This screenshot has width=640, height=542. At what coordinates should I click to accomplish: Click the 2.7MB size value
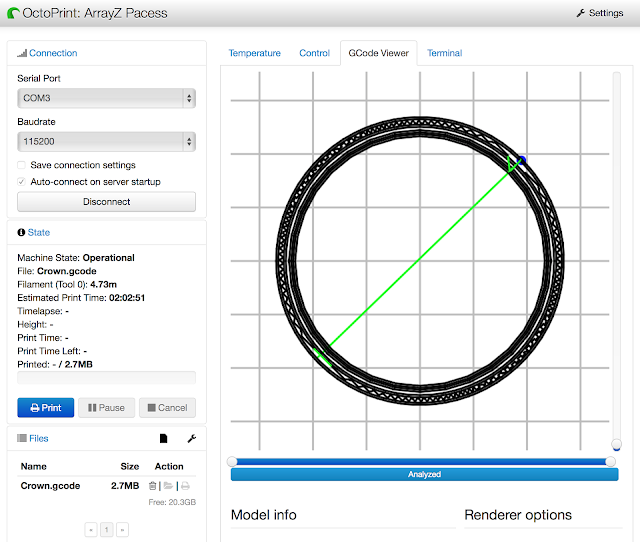pyautogui.click(x=125, y=486)
